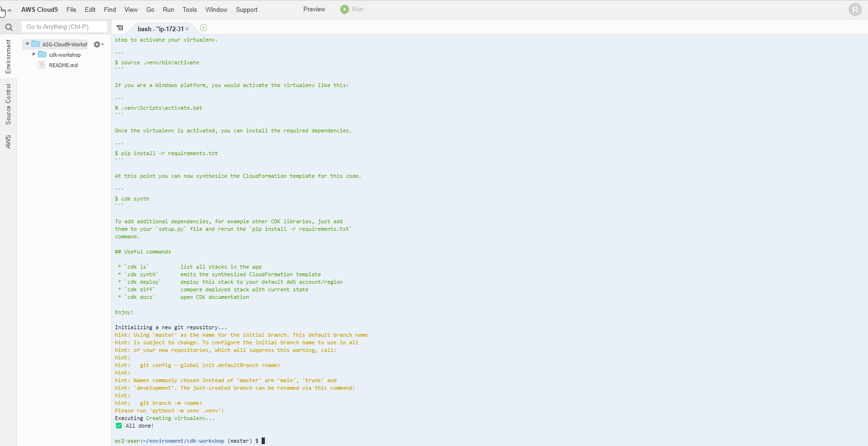Open the tab list pane icon

pos(120,28)
